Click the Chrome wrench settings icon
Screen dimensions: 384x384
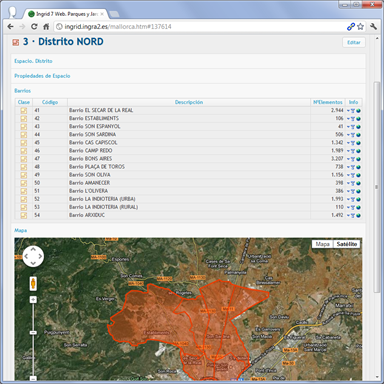(x=373, y=26)
